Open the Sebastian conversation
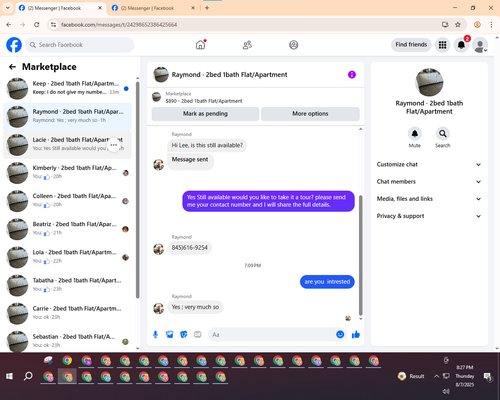This screenshot has height=400, width=500. tap(67, 341)
